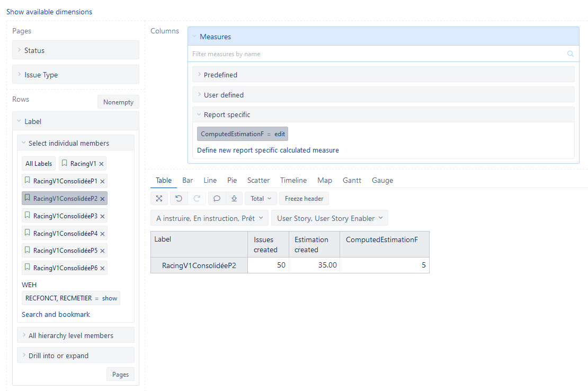Click the Label column header
Viewport: 588px width, 391px height.
(x=199, y=244)
